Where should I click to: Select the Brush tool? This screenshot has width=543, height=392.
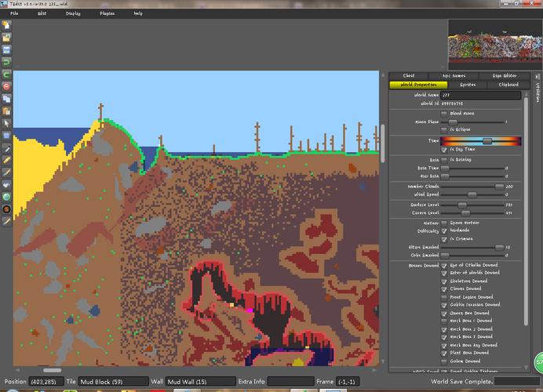pos(6,172)
